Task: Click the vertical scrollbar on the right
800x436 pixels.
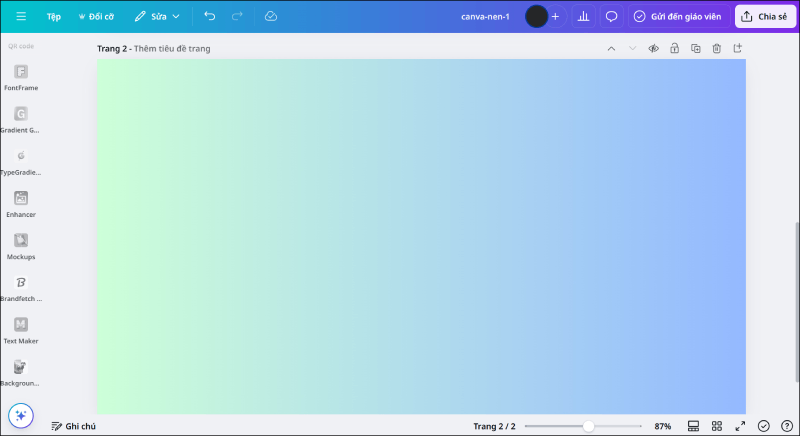Action: [797, 302]
